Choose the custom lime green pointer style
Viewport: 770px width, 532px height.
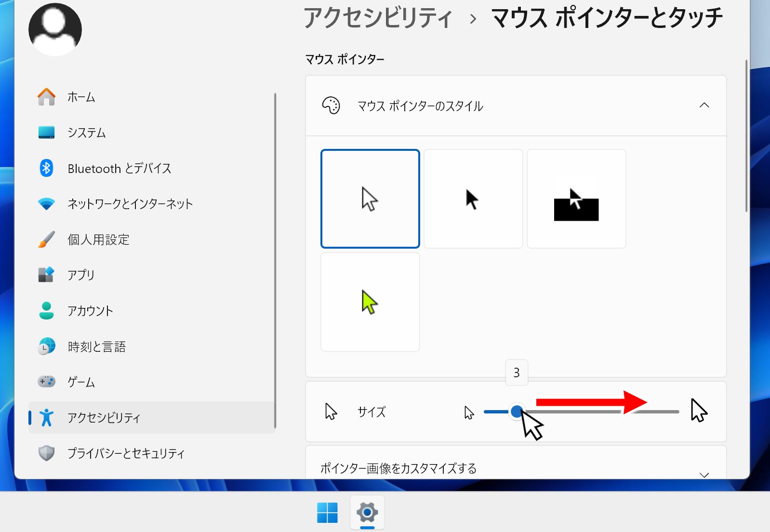click(370, 302)
